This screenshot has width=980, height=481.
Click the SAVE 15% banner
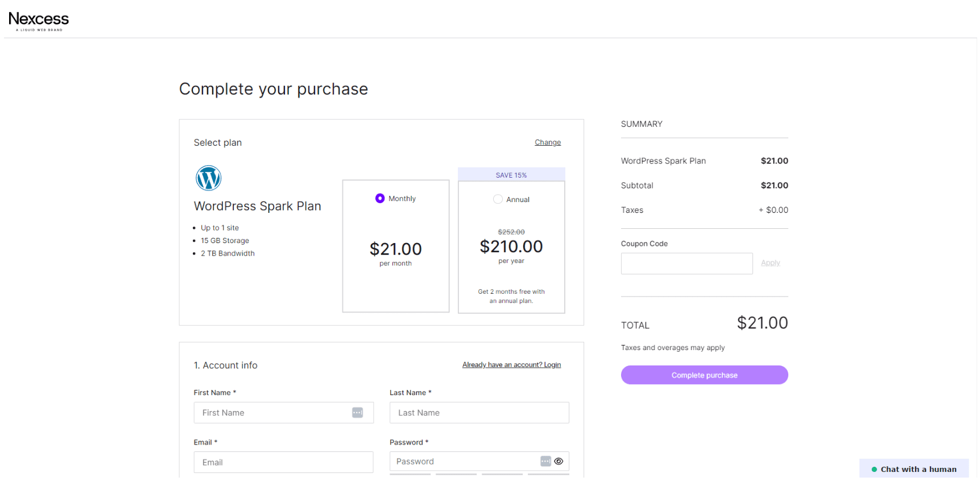(511, 175)
